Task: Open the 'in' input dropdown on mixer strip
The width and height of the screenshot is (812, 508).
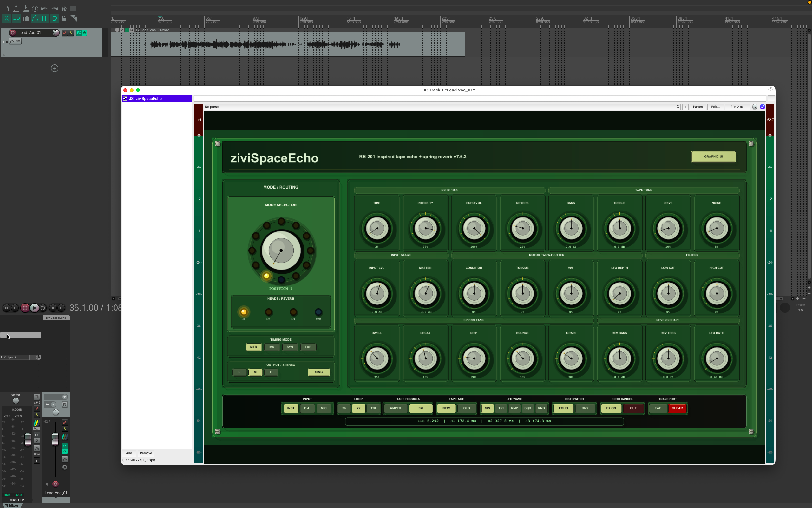Action: [x=50, y=404]
